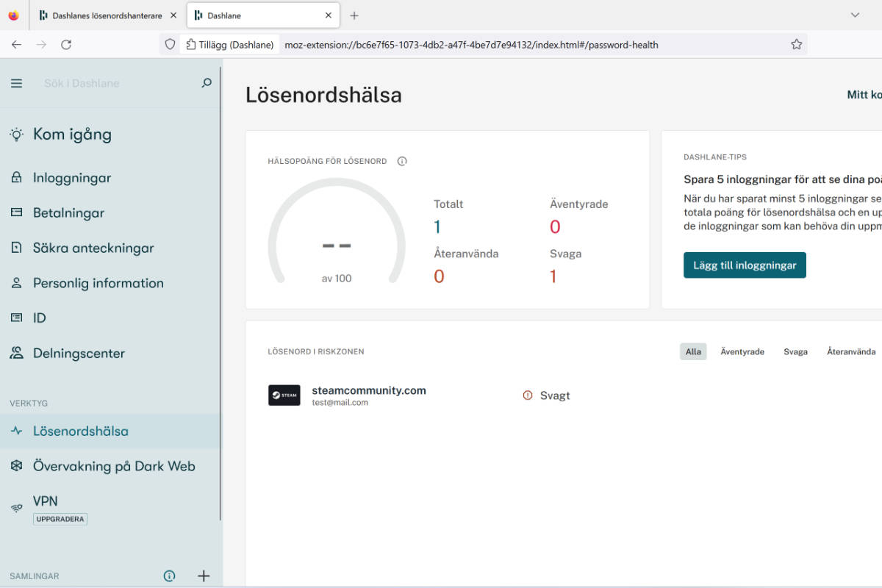Screen dimensions: 882x588
Task: Click the Återanvända count value 0
Action: tap(439, 276)
